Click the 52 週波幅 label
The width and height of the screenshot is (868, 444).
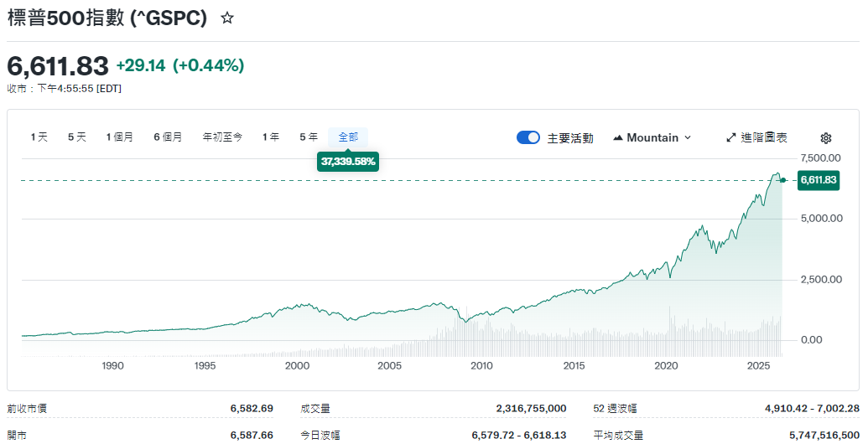pos(615,409)
